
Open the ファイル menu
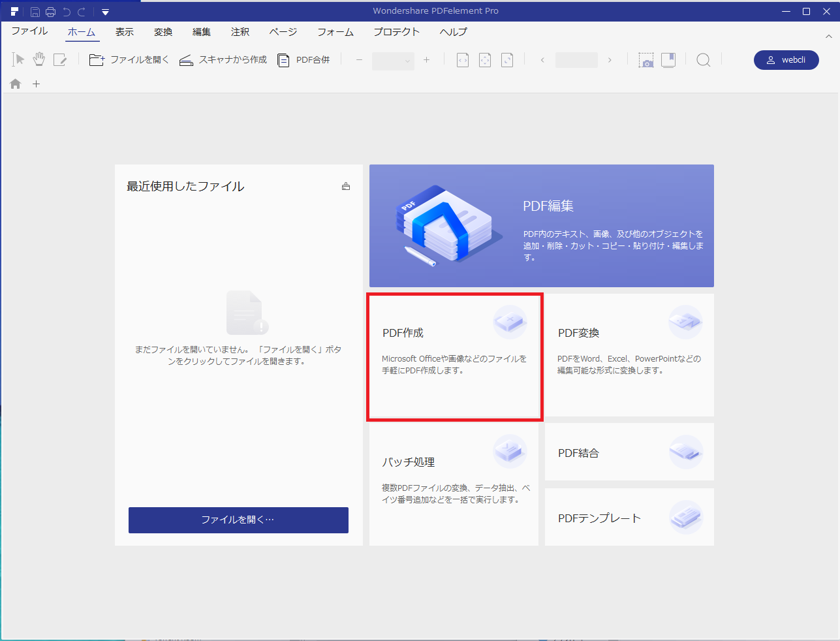[x=29, y=31]
